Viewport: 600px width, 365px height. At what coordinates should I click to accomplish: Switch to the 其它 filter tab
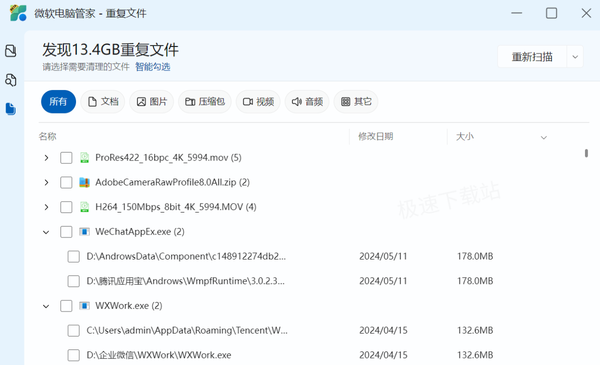[356, 101]
